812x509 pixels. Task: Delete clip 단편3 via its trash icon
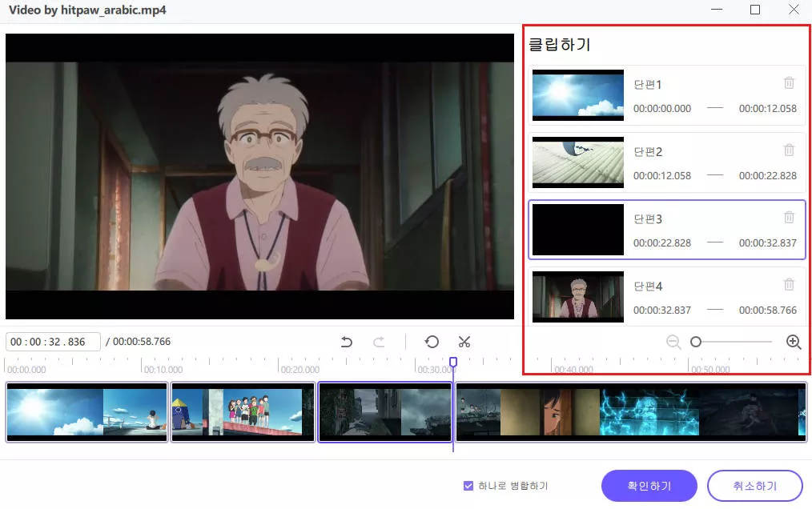coord(789,217)
